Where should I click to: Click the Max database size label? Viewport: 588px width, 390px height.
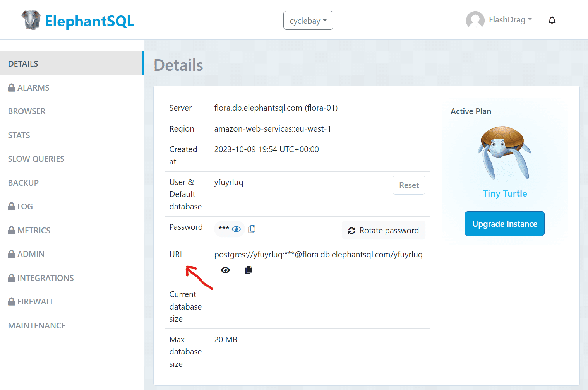185,352
